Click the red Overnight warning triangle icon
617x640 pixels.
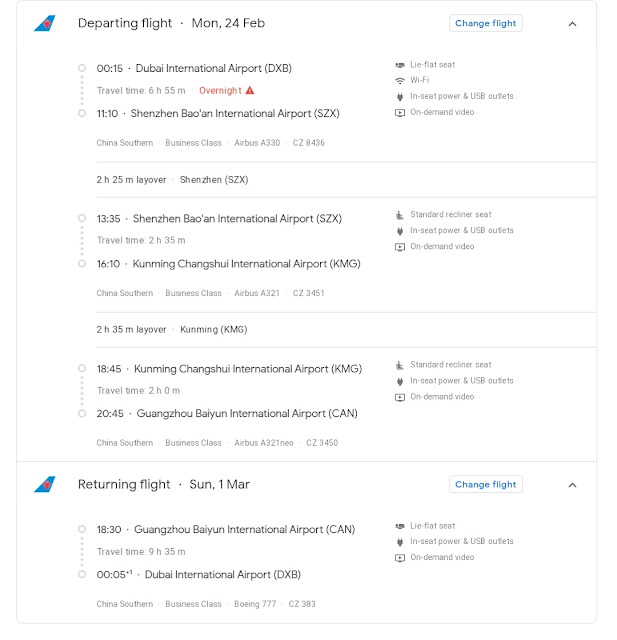click(250, 91)
